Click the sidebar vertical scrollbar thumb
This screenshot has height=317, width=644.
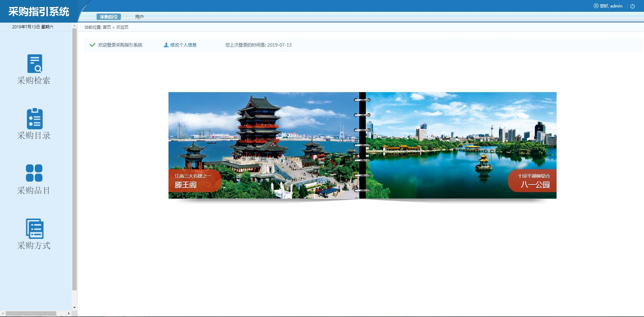74,159
